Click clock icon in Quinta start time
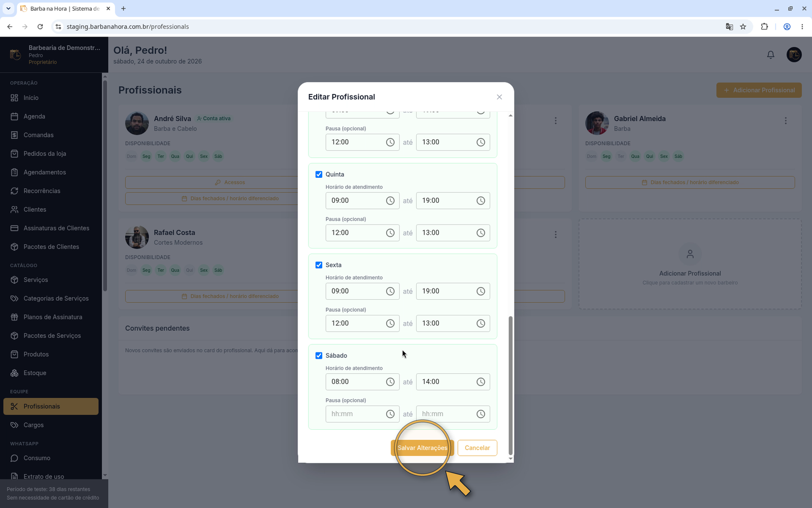The width and height of the screenshot is (812, 508). tap(390, 201)
